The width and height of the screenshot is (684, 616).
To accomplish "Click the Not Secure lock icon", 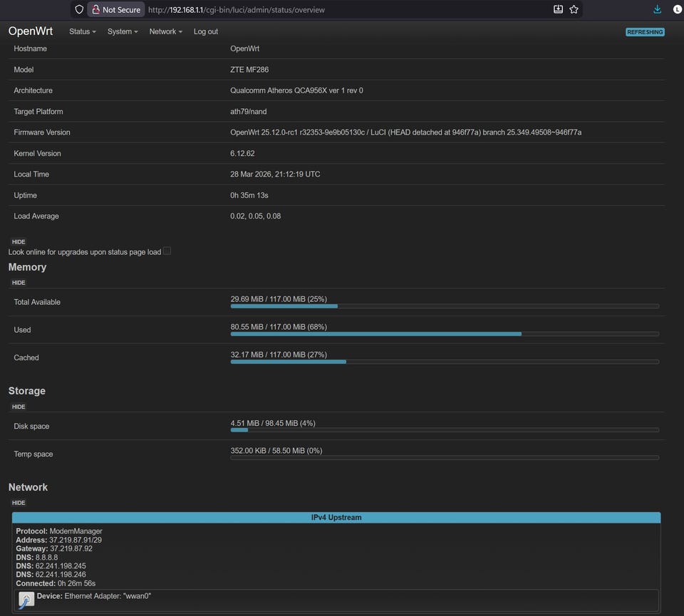I will point(95,10).
